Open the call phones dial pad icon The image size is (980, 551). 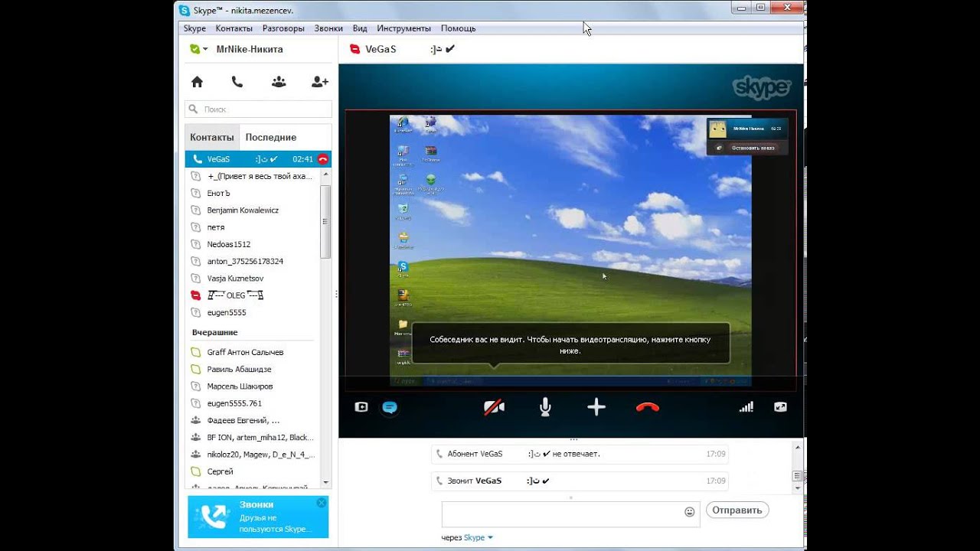[237, 82]
